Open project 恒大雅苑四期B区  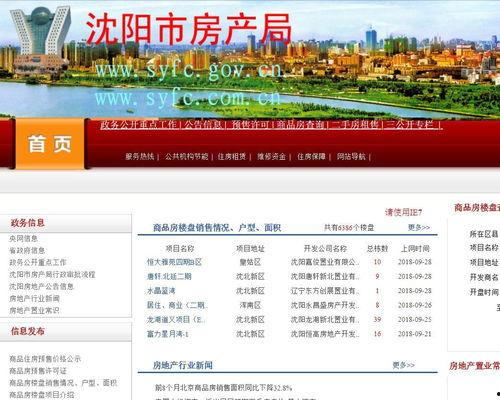(174, 262)
